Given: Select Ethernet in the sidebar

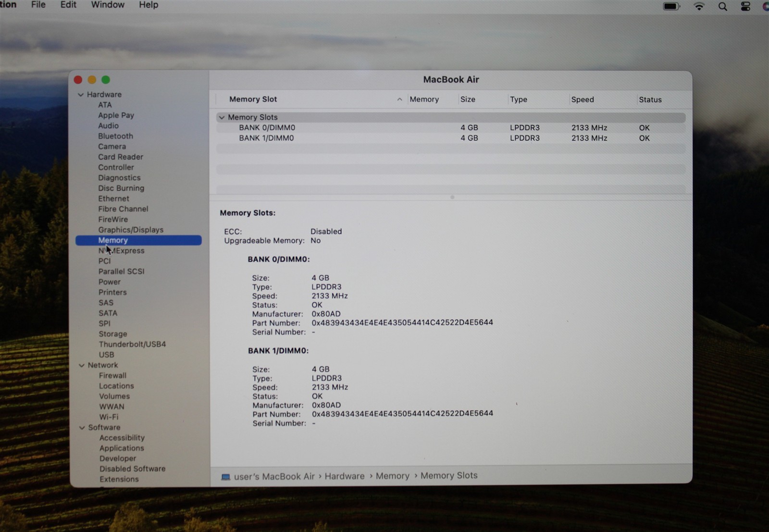Looking at the screenshot, I should [113, 198].
